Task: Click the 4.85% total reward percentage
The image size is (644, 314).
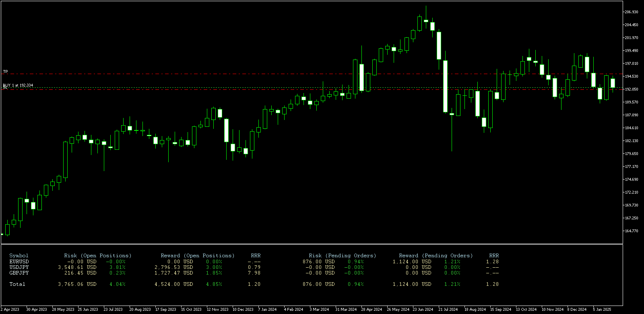Action: coord(214,284)
